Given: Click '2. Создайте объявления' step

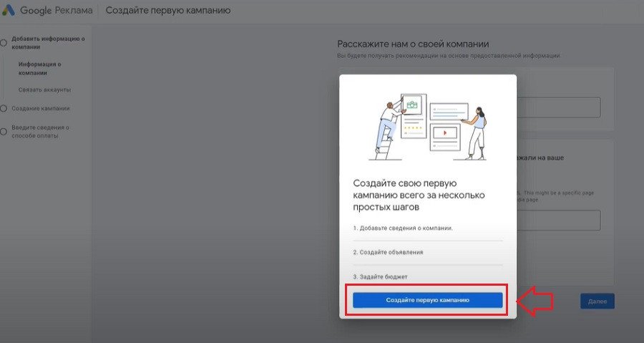Looking at the screenshot, I should [x=388, y=252].
